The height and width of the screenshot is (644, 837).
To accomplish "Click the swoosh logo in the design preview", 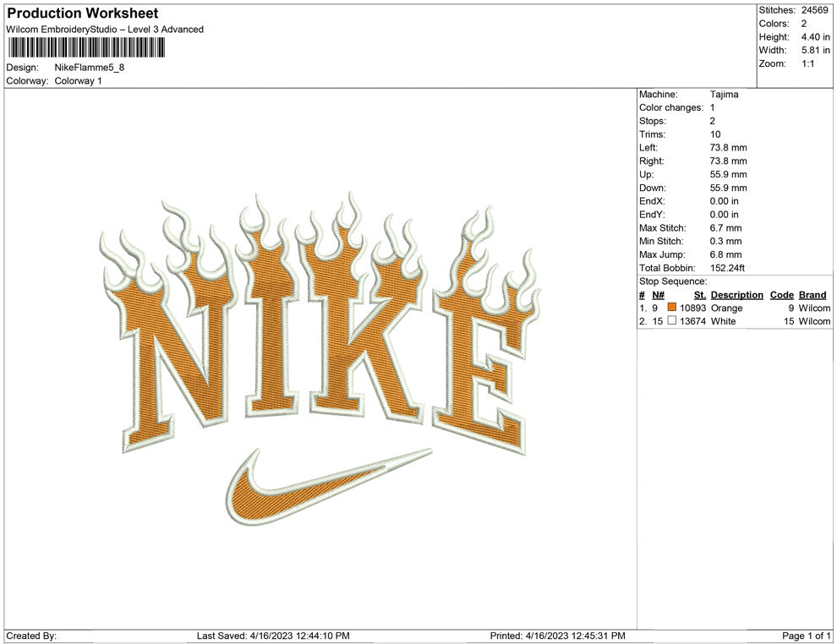I will point(328,487).
